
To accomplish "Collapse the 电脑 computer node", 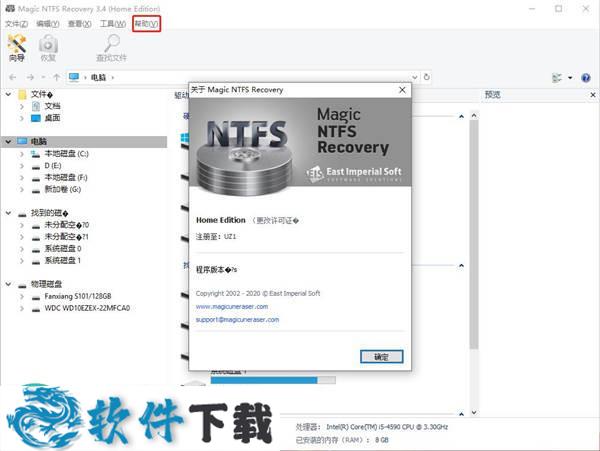I will point(8,142).
